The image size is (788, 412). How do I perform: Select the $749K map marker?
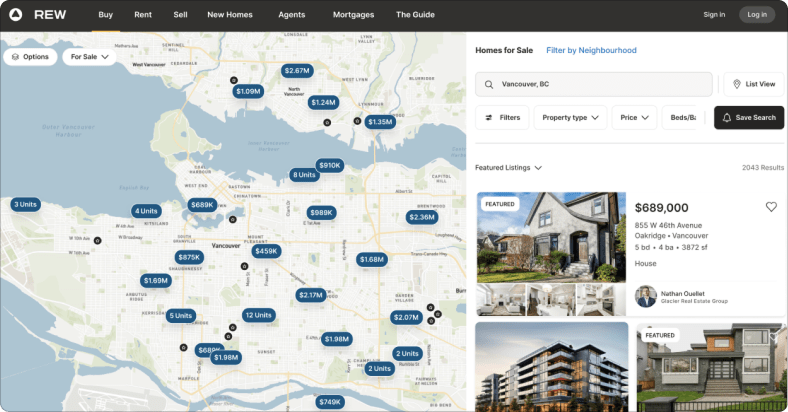(x=330, y=402)
